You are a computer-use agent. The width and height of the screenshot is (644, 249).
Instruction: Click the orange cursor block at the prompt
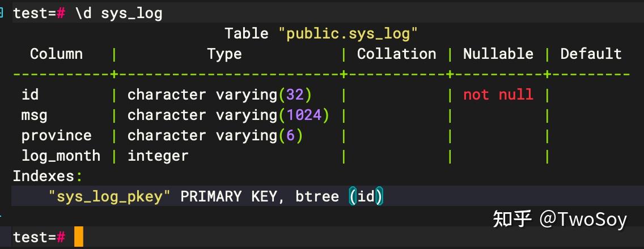(78, 237)
